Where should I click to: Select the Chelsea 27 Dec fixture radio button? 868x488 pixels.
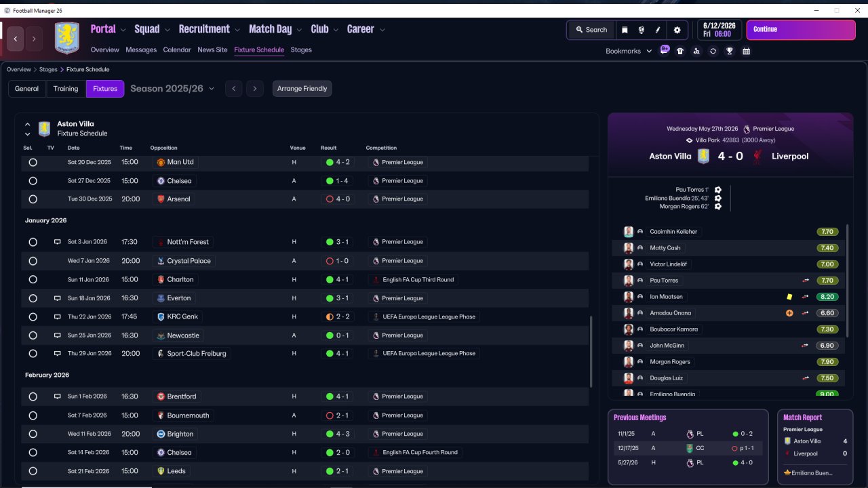click(33, 181)
